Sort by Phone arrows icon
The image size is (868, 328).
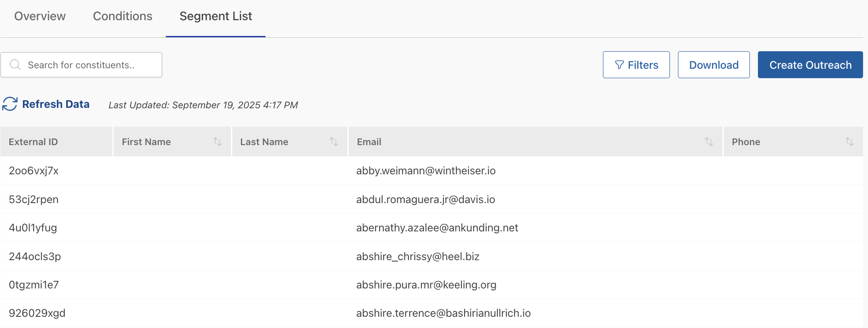[850, 142]
